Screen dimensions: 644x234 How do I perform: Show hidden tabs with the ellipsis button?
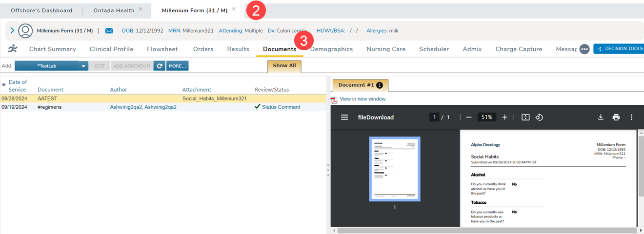tap(584, 49)
